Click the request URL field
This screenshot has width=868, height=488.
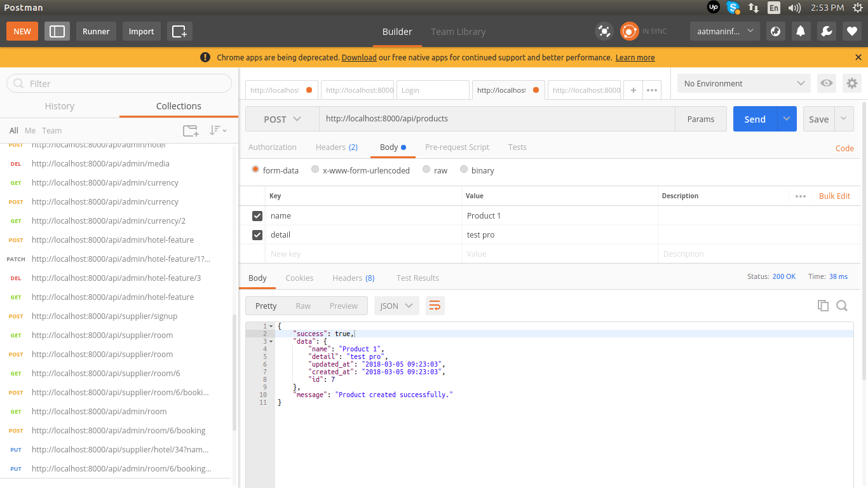(496, 119)
